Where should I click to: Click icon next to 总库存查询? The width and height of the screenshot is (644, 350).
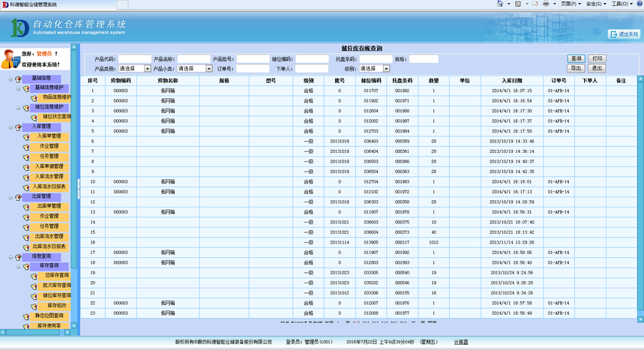click(x=34, y=277)
